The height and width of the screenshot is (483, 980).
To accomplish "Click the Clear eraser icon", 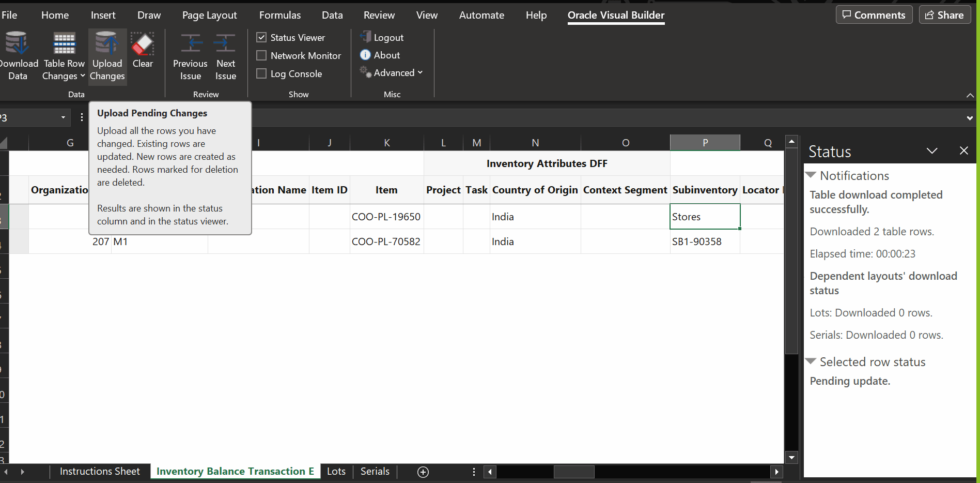I will click(x=143, y=44).
